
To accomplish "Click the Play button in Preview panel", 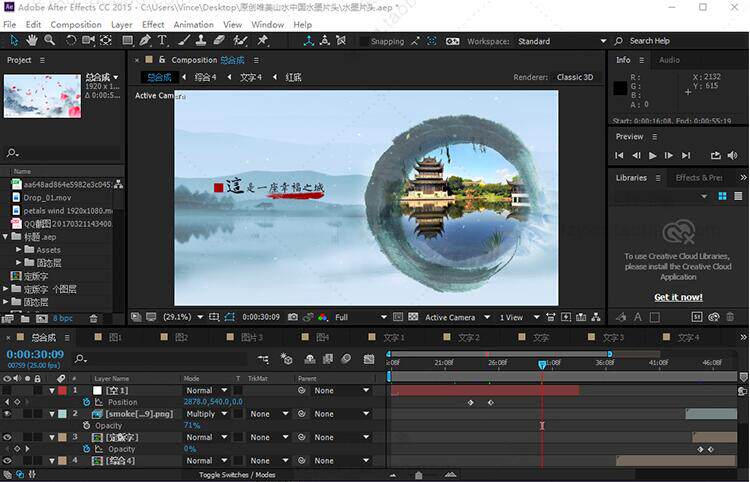I will [x=653, y=156].
